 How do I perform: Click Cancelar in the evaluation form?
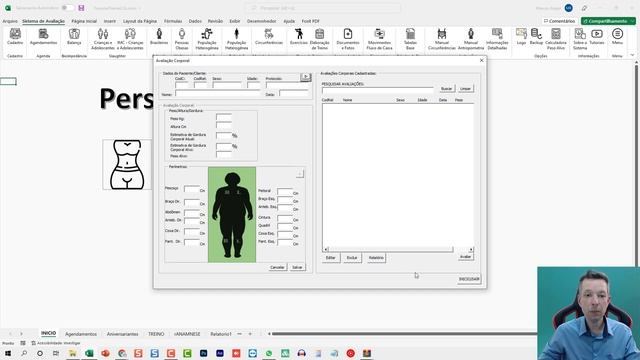tap(277, 267)
